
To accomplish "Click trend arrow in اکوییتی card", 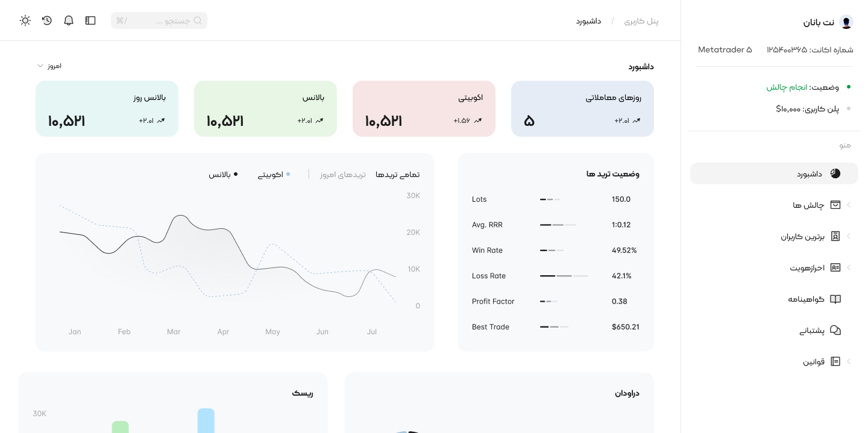I will (478, 120).
